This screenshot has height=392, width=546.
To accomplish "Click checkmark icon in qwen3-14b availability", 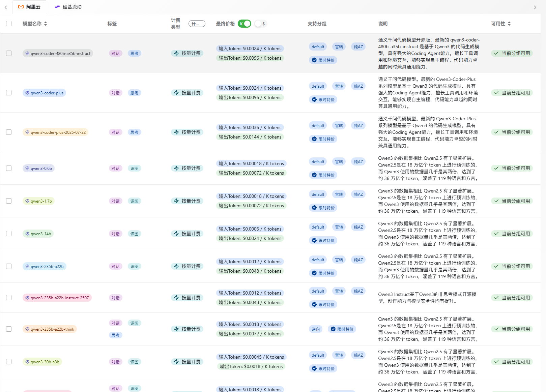I will (496, 234).
